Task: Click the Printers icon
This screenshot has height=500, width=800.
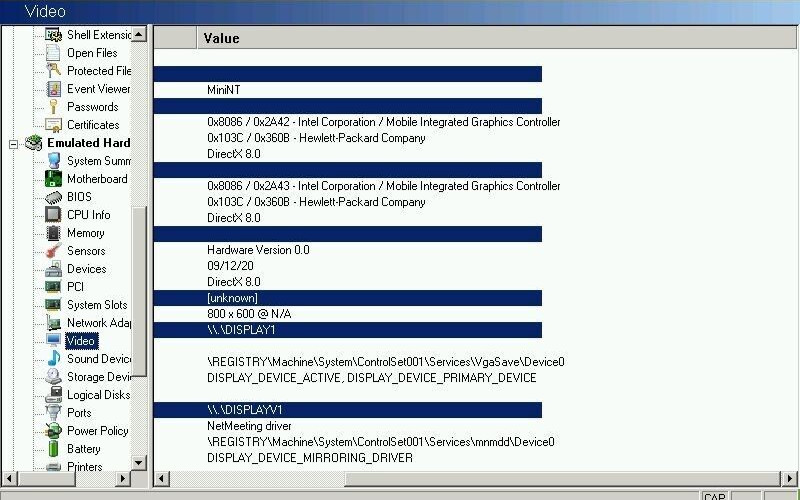Action: click(53, 466)
